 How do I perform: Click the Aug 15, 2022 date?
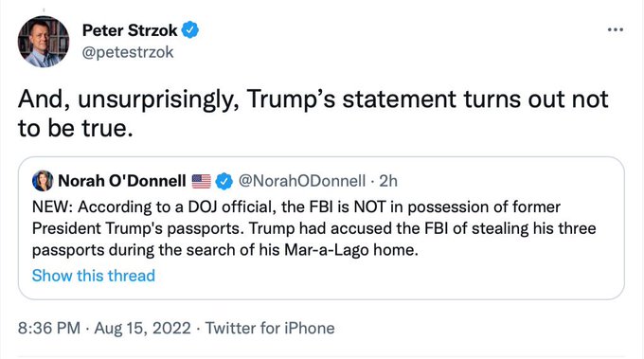[x=142, y=328]
